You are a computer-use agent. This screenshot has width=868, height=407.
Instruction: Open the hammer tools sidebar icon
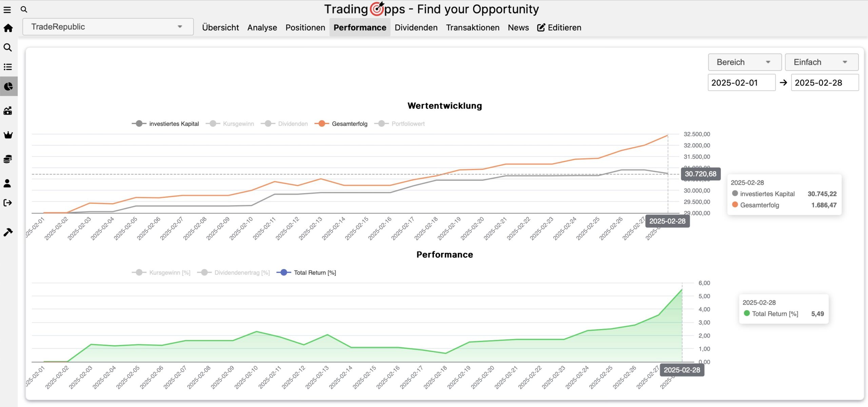pyautogui.click(x=8, y=232)
